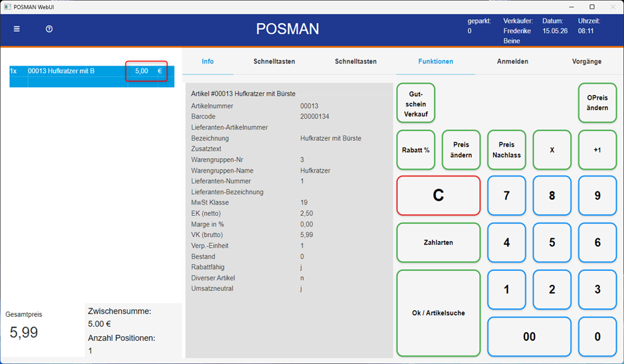Tap keypad digit 7
Viewport: 624px width, 364px height.
pyautogui.click(x=506, y=195)
